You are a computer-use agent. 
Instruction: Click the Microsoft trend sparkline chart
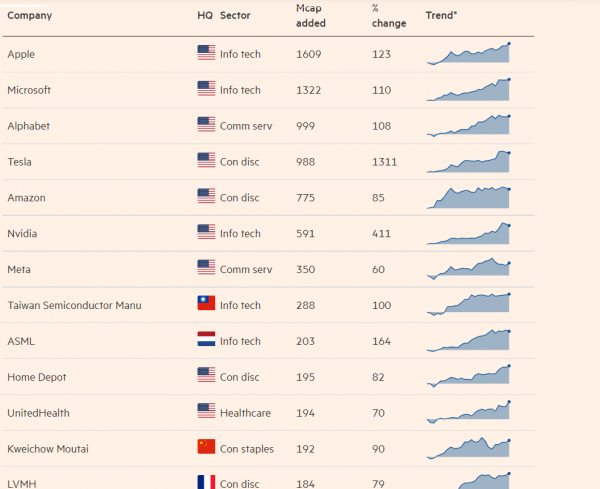pos(468,90)
